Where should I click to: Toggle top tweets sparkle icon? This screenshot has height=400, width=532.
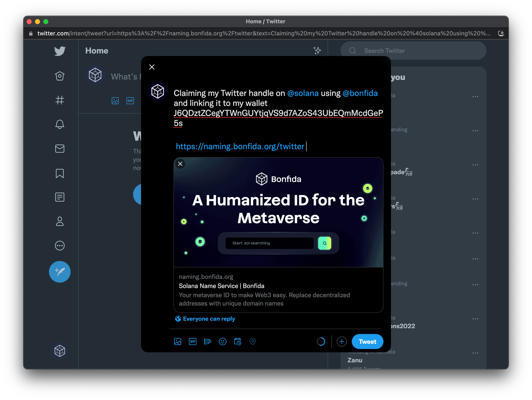click(317, 51)
